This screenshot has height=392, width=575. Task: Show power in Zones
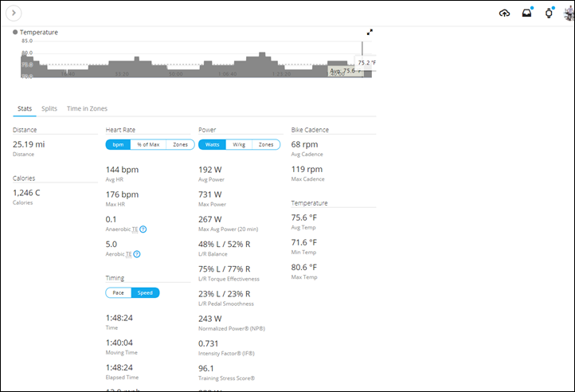(x=266, y=144)
